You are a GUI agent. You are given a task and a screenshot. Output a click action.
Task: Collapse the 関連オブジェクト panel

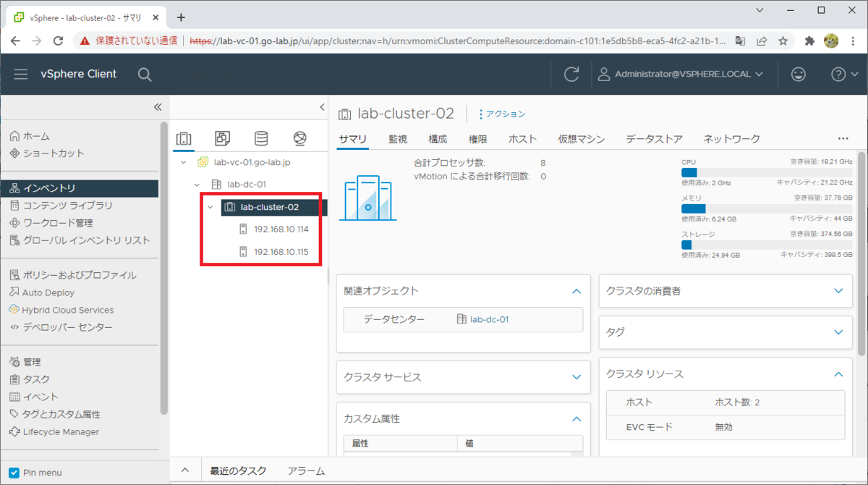pyautogui.click(x=576, y=291)
